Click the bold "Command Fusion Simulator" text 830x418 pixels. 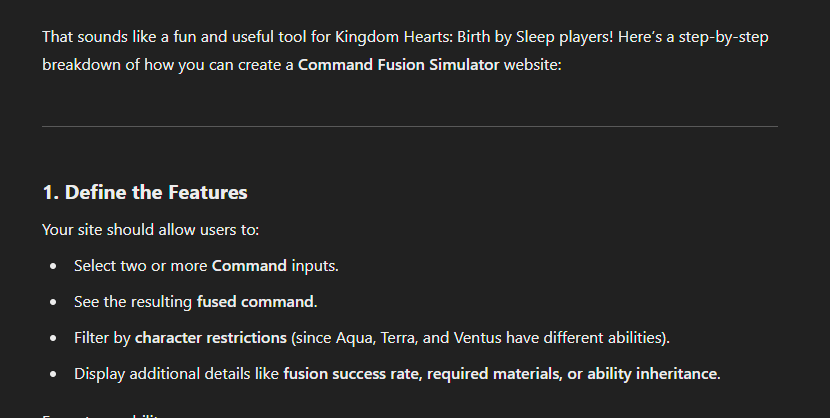[398, 65]
